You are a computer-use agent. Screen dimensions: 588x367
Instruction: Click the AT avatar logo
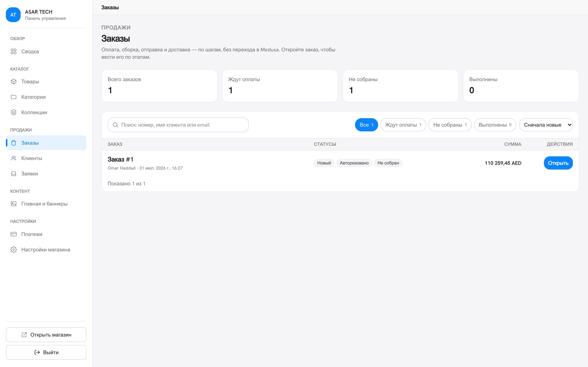coord(13,15)
